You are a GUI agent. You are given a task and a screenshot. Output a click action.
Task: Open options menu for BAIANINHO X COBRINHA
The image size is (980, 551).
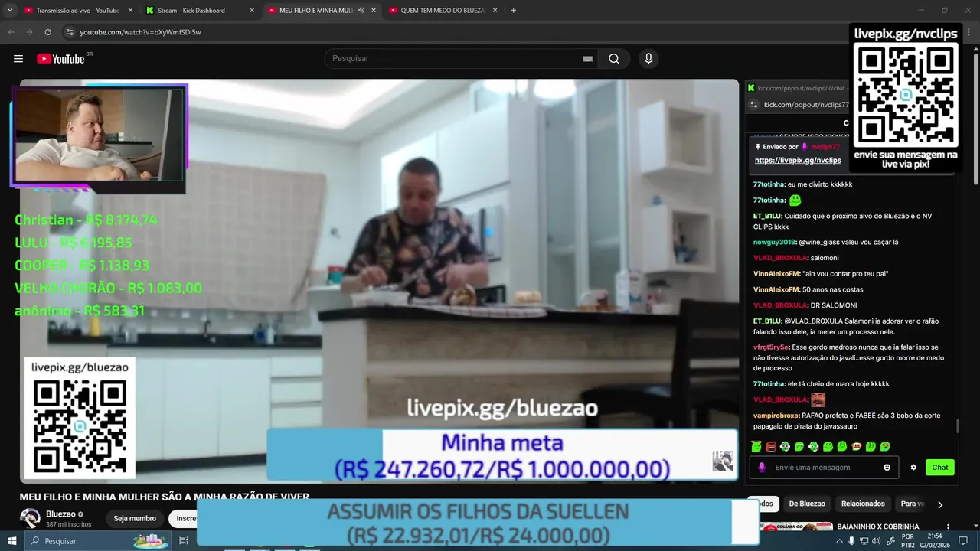pyautogui.click(x=949, y=527)
